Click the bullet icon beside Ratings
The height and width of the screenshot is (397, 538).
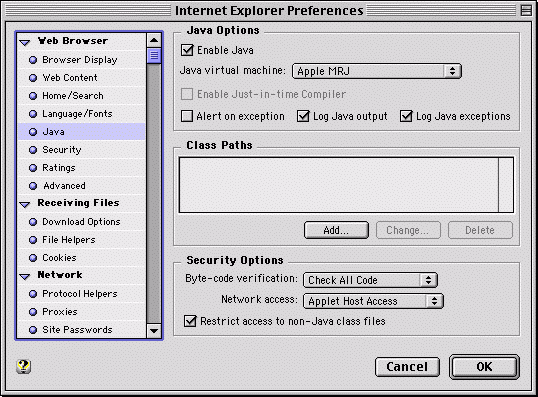pyautogui.click(x=33, y=168)
